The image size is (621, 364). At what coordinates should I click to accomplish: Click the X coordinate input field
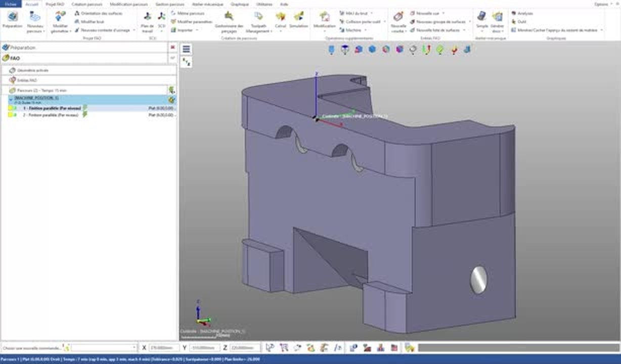tap(164, 348)
